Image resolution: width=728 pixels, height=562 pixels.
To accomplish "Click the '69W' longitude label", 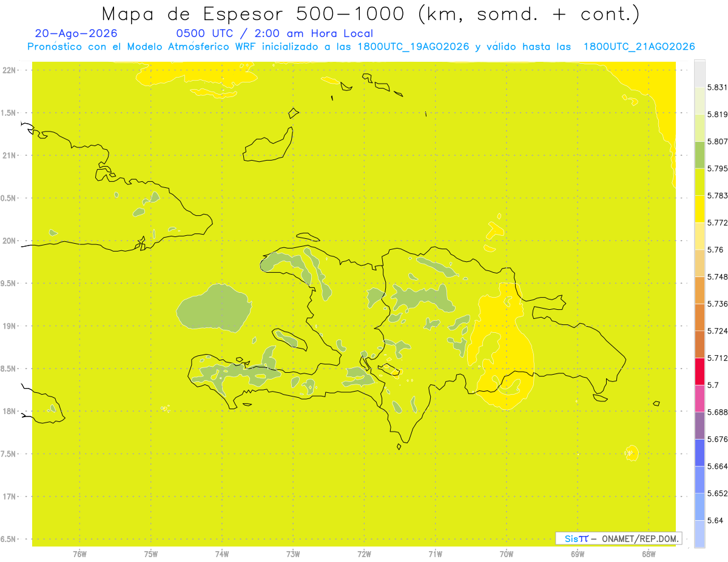I will pos(578,554).
